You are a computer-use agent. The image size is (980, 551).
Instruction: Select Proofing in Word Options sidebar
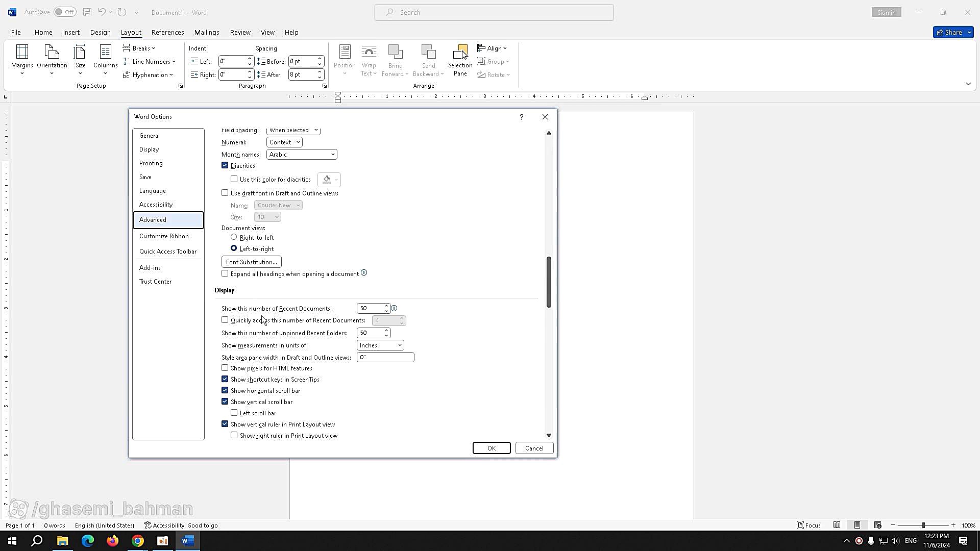(x=151, y=163)
